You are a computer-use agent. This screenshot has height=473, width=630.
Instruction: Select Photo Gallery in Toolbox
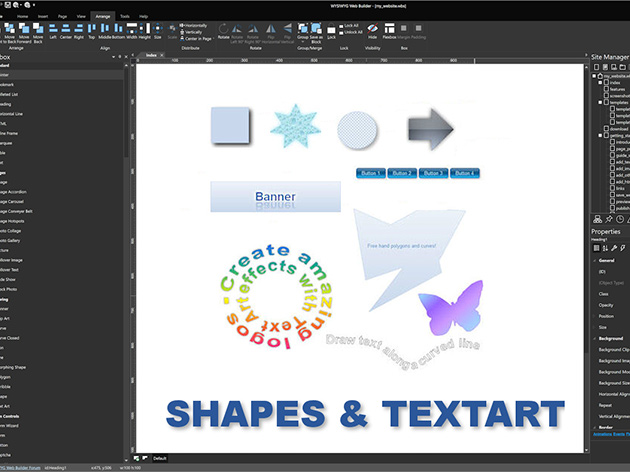point(10,240)
